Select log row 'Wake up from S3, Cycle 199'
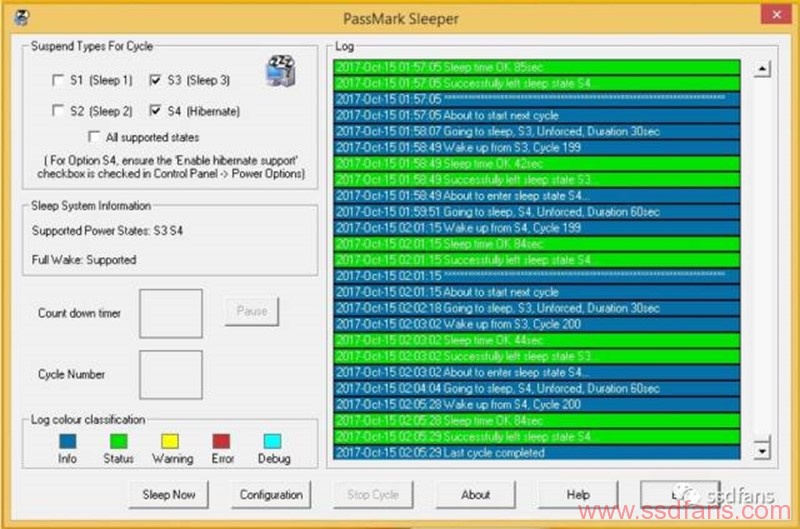Viewport: 800px width, 529px height. [x=537, y=147]
